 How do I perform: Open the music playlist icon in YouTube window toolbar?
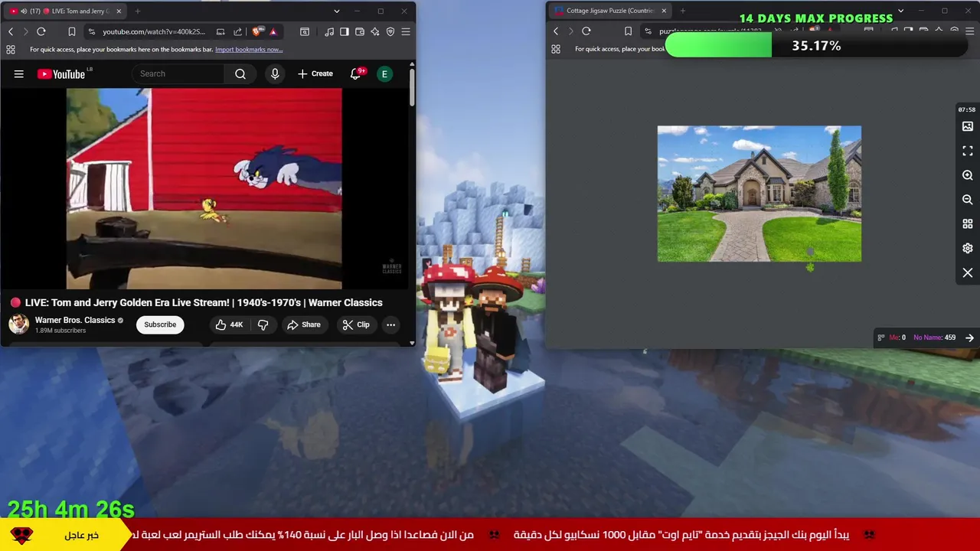pos(329,31)
